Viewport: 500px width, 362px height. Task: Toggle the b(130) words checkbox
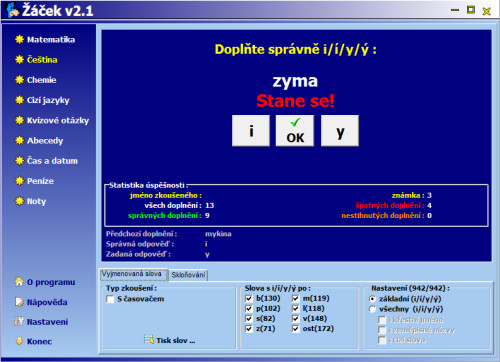click(248, 298)
